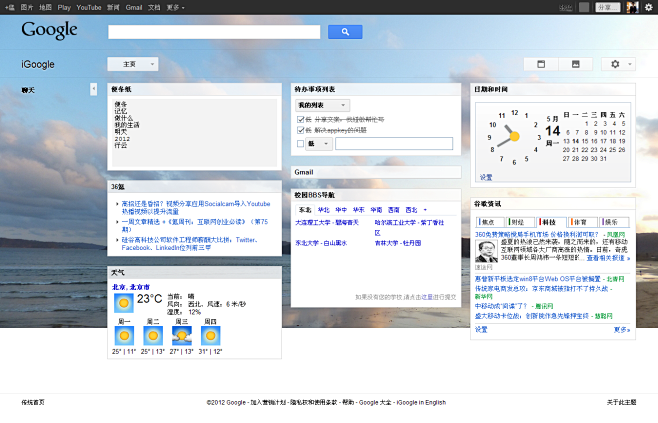Click the theme picture icon button
The height and width of the screenshot is (423, 658).
pos(575,64)
